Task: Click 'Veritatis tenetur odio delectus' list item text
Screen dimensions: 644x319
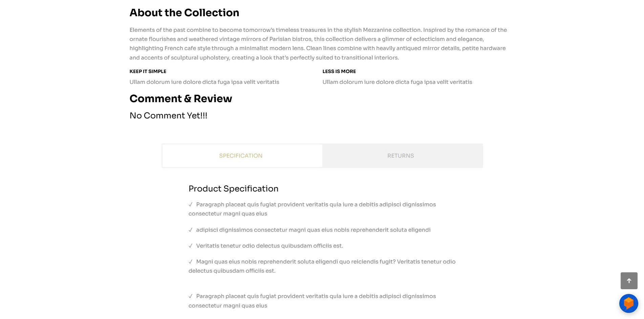Action: pos(270,246)
